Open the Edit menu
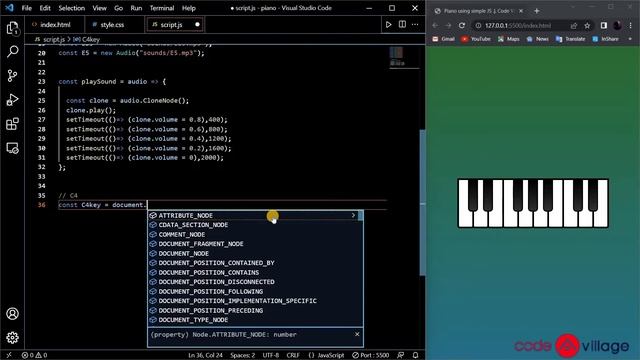 pyautogui.click(x=45, y=8)
